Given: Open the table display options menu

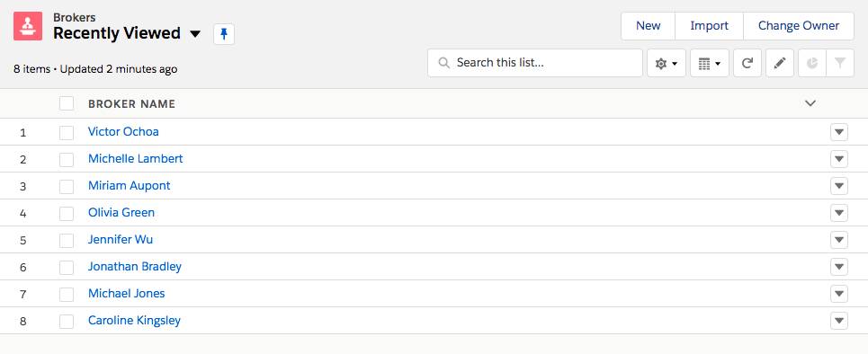Looking at the screenshot, I should pos(710,63).
